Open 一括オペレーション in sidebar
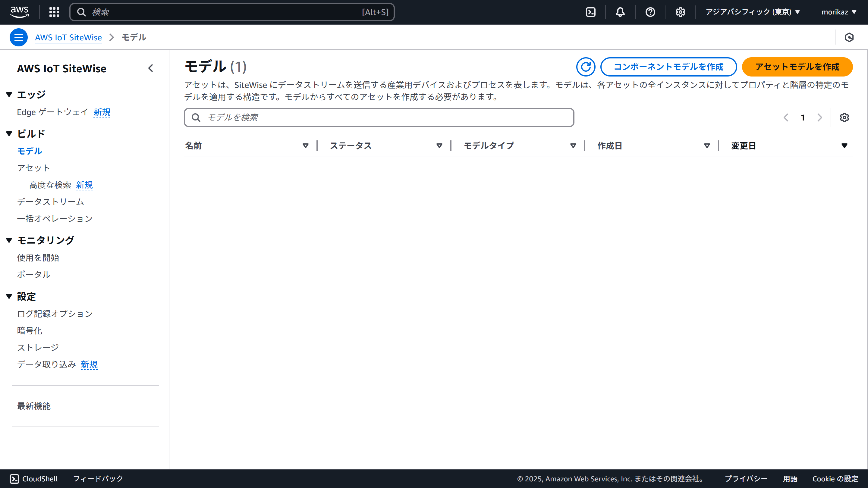Screen dimensions: 868x488 pos(55,219)
